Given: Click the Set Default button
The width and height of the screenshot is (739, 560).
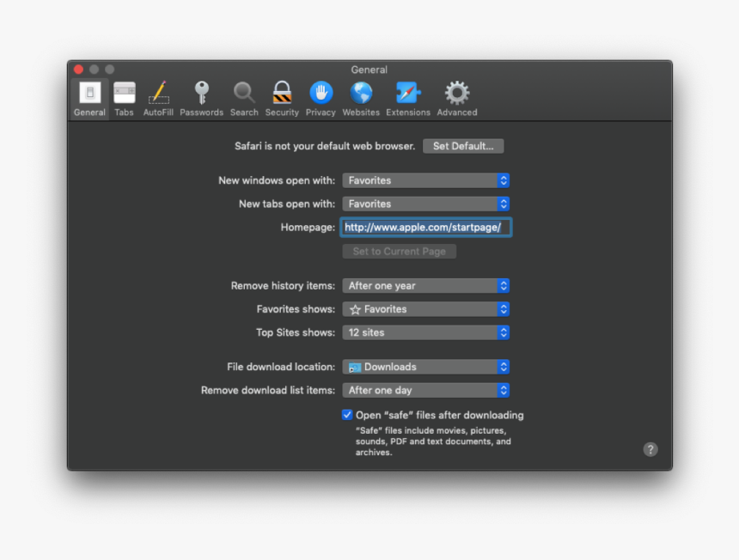Looking at the screenshot, I should click(463, 146).
